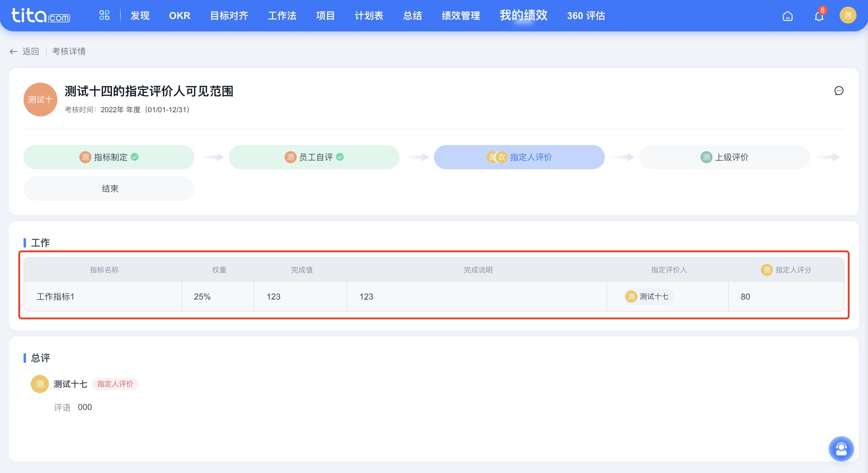Click the 指定人评分 column header

(793, 270)
